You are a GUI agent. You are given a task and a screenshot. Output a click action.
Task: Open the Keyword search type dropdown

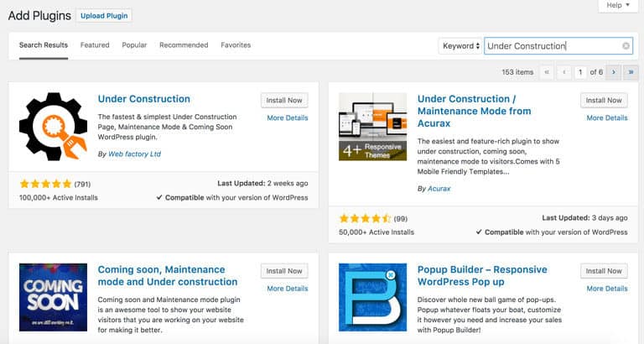[460, 46]
